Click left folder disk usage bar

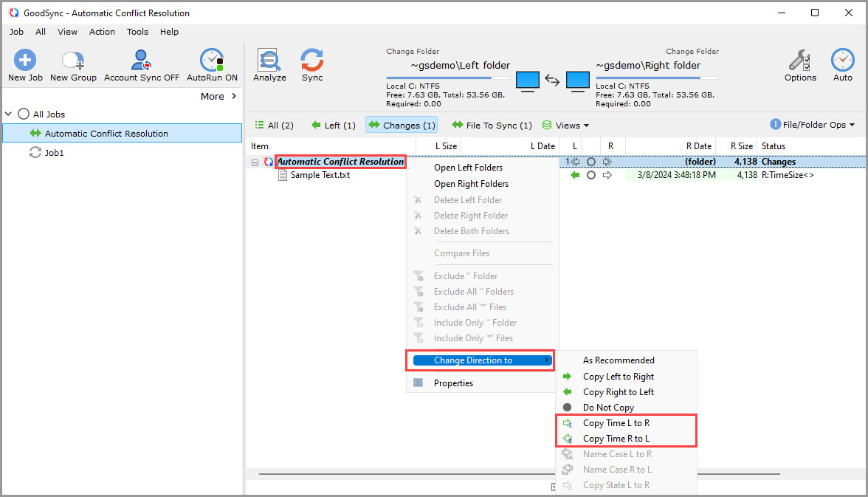[x=447, y=78]
